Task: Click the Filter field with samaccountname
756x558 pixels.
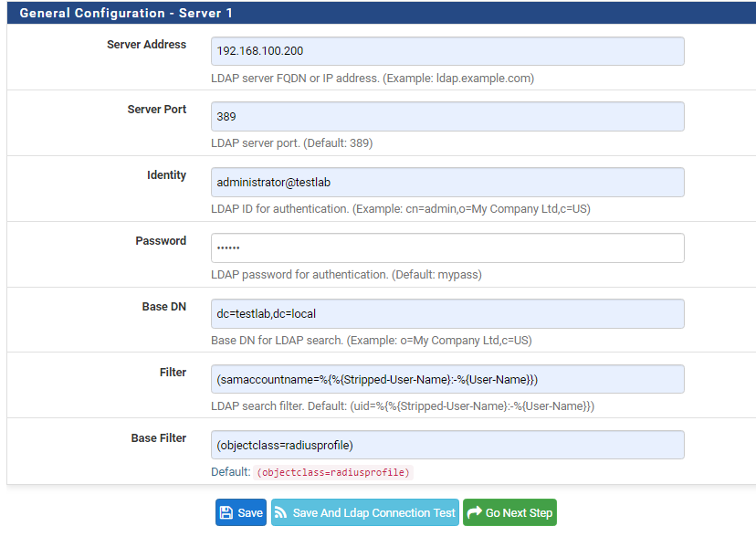Action: click(447, 379)
